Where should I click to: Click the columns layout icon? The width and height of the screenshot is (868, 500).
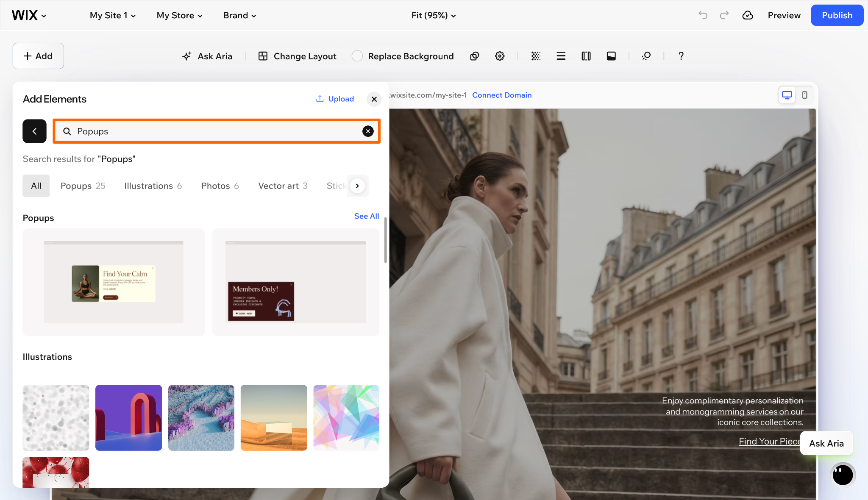pyautogui.click(x=586, y=56)
